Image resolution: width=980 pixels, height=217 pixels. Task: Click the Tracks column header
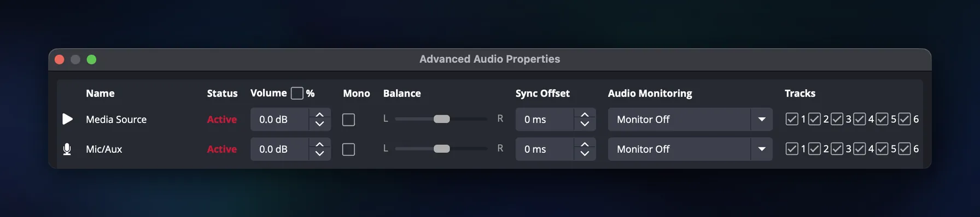tap(800, 93)
